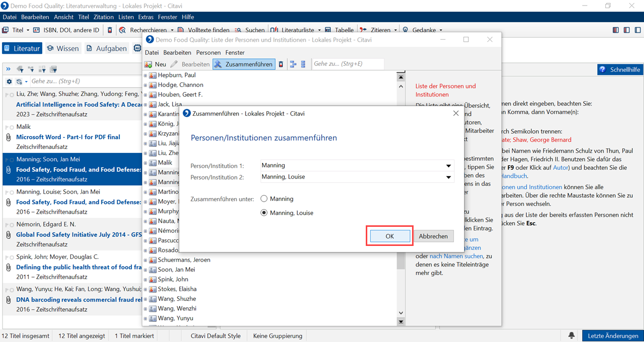Viewport: 644px width, 342px height.
Task: Open the Personen menu in persons window
Action: 208,52
